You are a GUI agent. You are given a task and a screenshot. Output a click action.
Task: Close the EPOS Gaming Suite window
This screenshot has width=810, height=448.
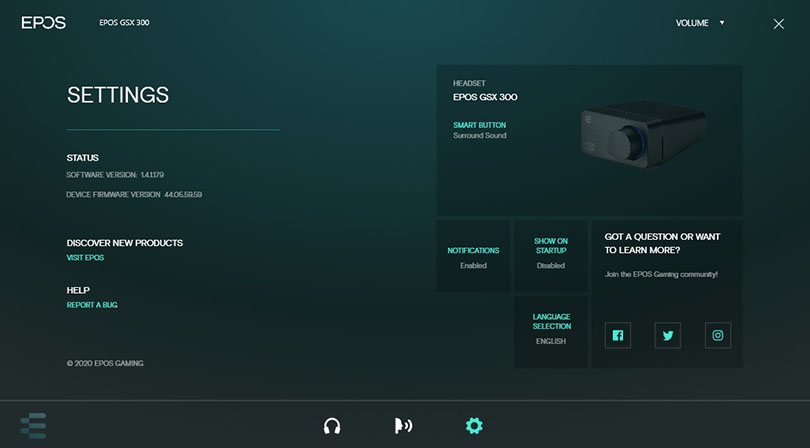(x=779, y=23)
